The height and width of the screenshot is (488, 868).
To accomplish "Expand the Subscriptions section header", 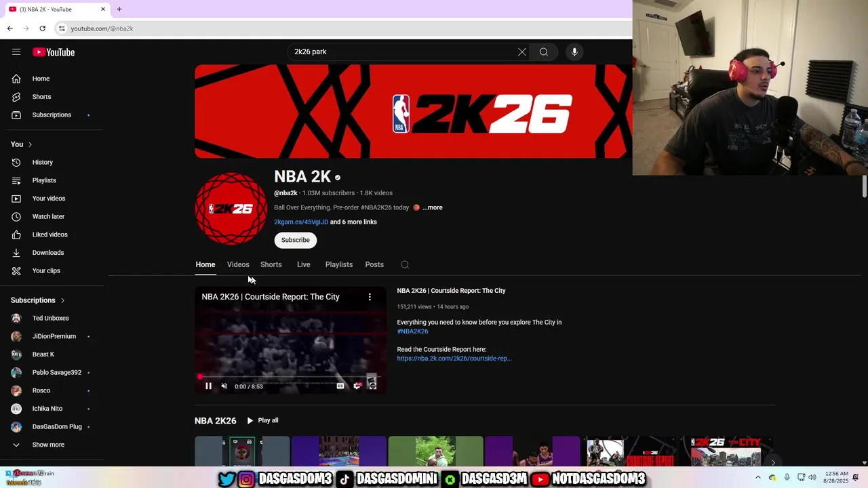I will 38,300.
